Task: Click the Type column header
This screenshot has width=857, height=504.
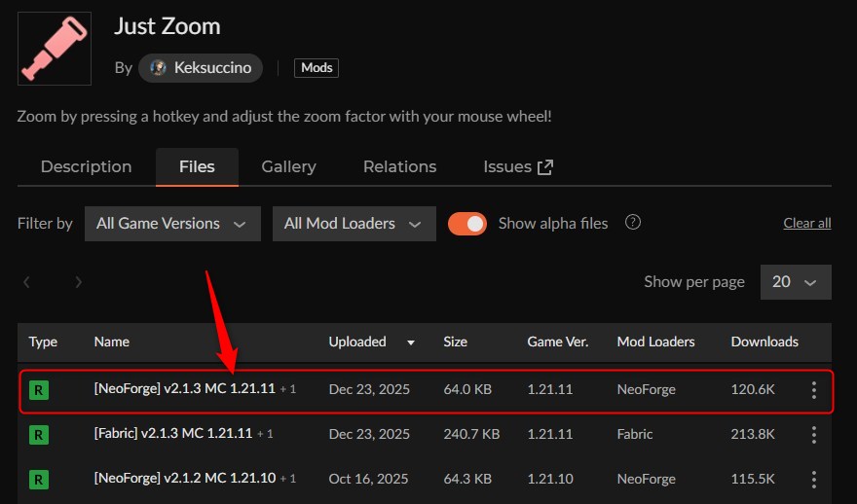Action: (43, 342)
